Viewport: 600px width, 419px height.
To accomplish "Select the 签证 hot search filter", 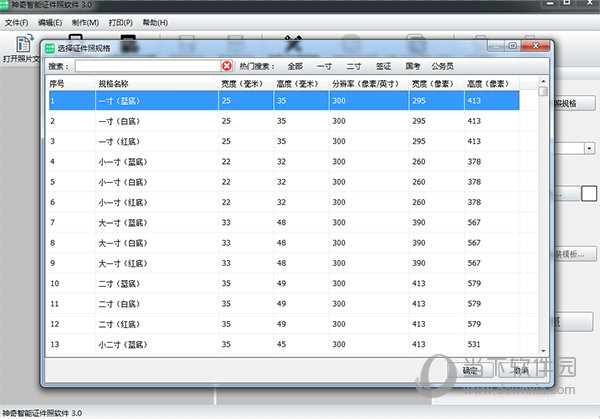I will coord(383,67).
